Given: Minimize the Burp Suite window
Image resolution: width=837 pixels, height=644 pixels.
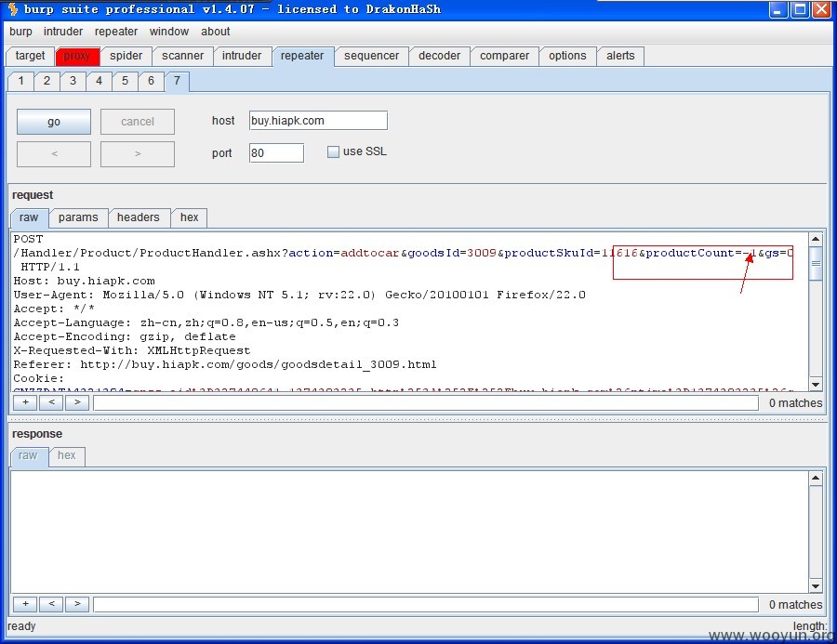Looking at the screenshot, I should click(778, 9).
